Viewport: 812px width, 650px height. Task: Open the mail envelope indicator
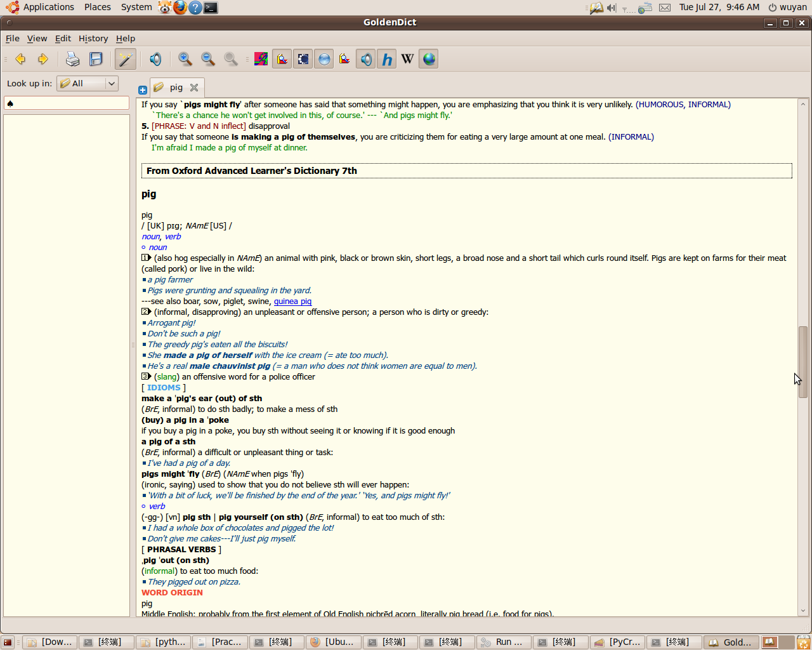click(x=665, y=8)
